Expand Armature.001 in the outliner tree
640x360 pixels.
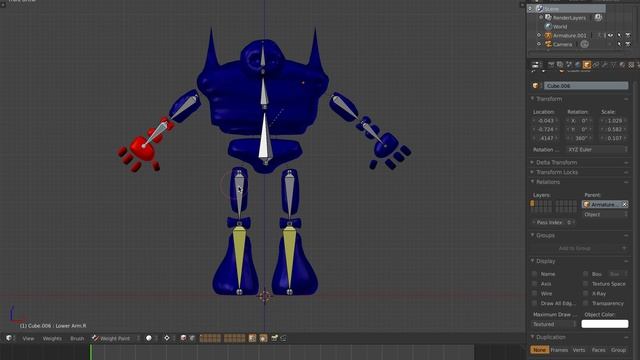pyautogui.click(x=539, y=36)
